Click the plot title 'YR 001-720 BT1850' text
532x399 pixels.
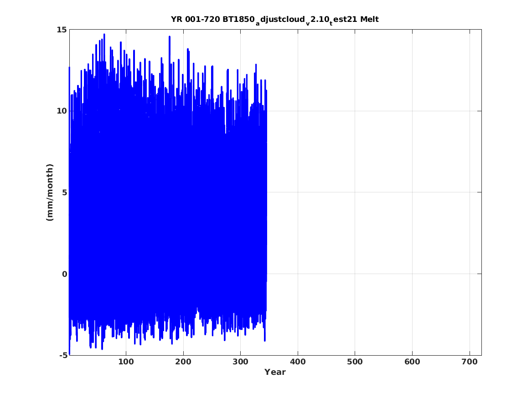tap(213, 19)
